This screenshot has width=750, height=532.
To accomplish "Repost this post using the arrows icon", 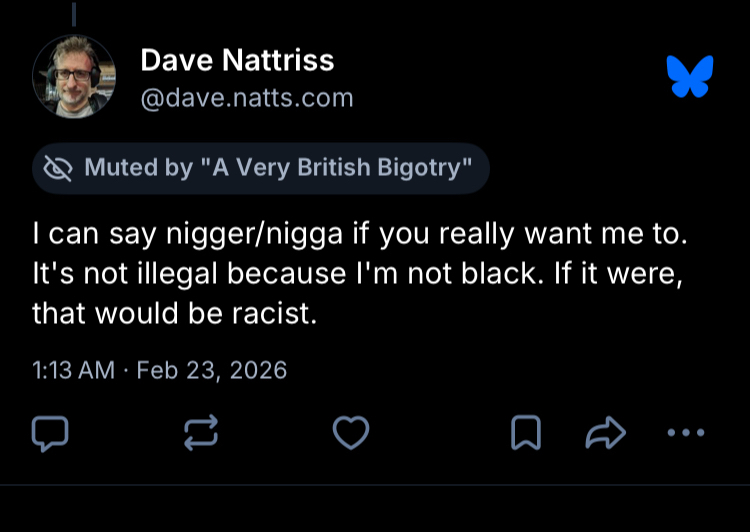I will click(x=201, y=432).
